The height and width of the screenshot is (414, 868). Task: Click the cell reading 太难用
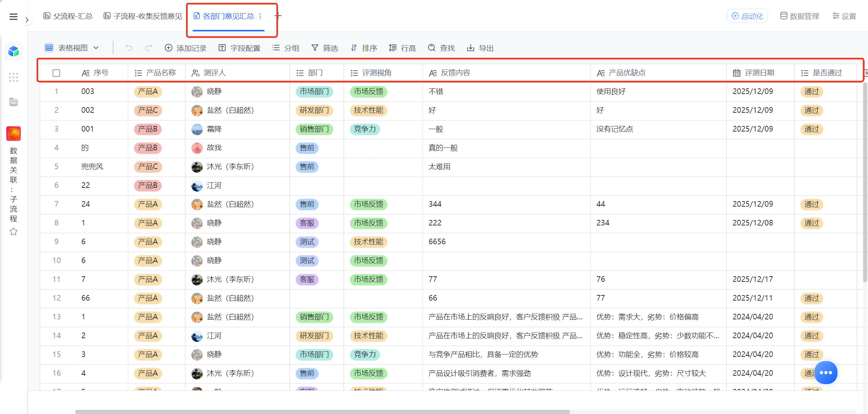[506, 167]
